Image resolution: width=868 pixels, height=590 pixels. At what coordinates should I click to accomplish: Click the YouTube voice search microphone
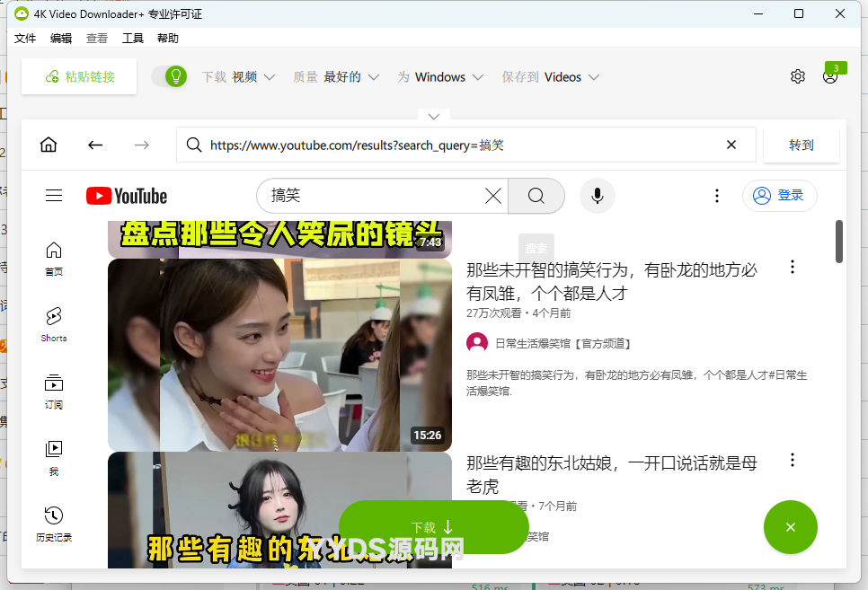click(x=597, y=196)
